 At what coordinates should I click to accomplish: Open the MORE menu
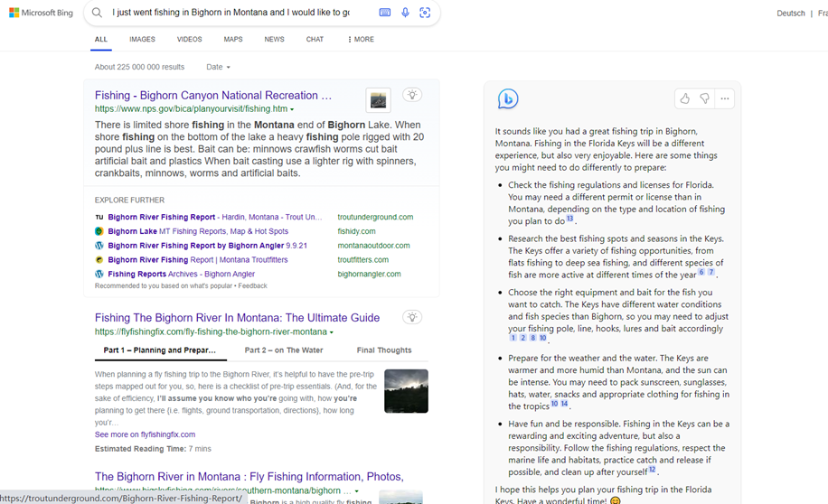click(x=362, y=39)
